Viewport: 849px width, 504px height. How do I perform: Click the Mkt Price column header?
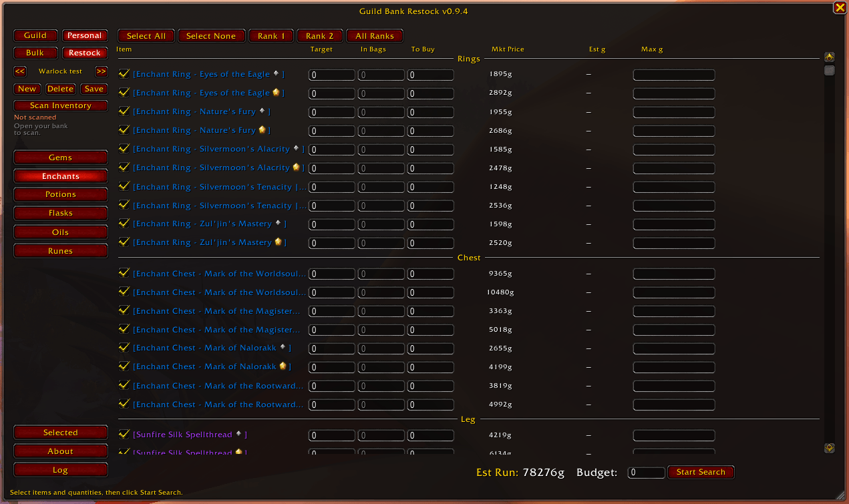(508, 49)
